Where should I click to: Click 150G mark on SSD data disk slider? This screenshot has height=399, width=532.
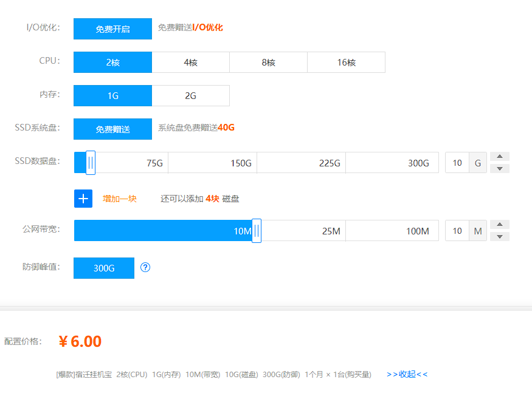241,163
